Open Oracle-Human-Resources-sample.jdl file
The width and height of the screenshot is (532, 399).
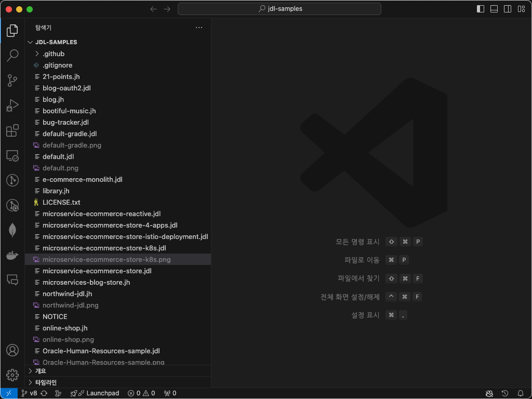118,351
